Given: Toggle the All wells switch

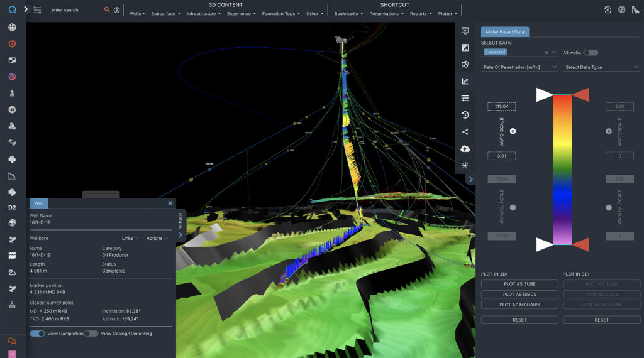Looking at the screenshot, I should [591, 53].
